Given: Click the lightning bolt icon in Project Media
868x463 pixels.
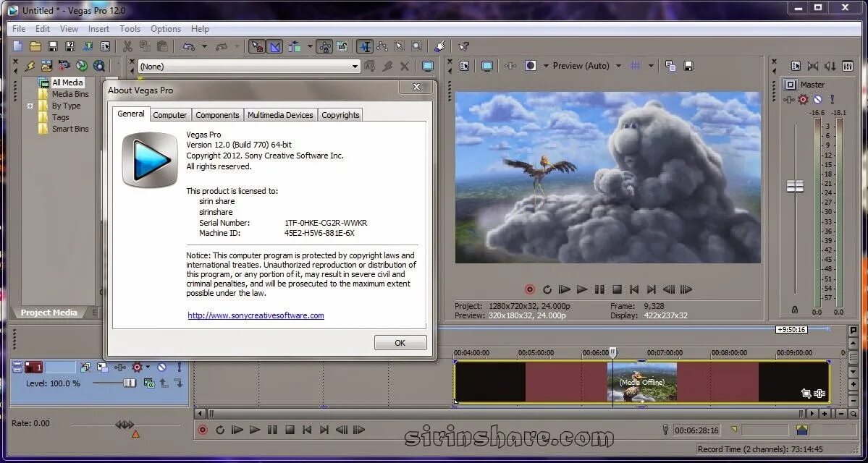Looking at the screenshot, I should [30, 66].
